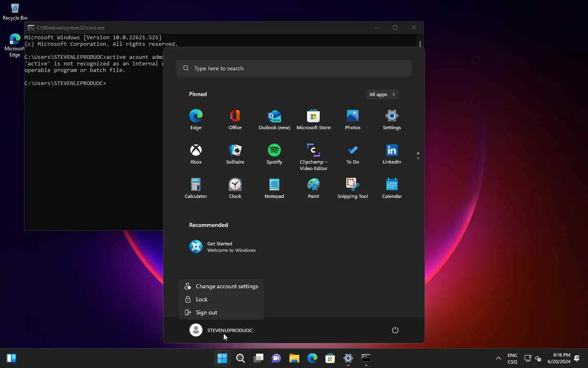Click the power button in Start menu
This screenshot has height=368, width=588.
(x=395, y=330)
